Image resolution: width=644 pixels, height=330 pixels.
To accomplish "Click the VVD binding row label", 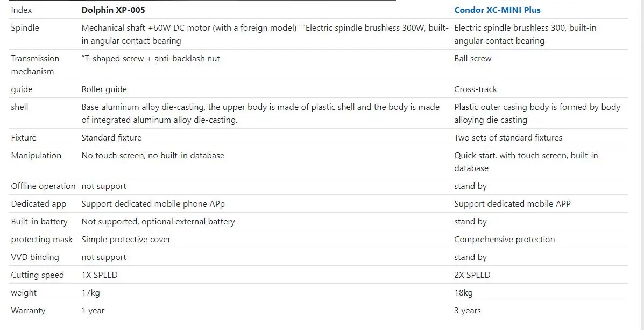I will (35, 257).
